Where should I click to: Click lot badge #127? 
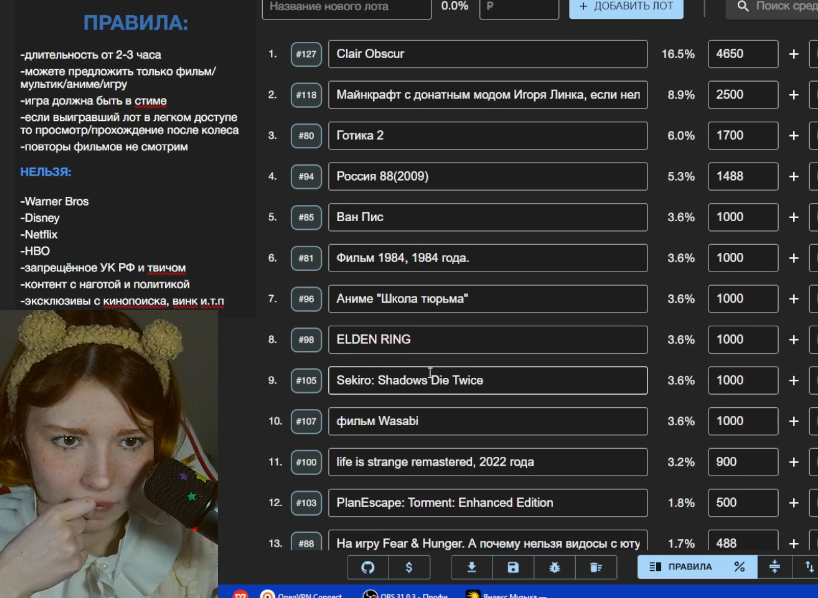[x=306, y=54]
